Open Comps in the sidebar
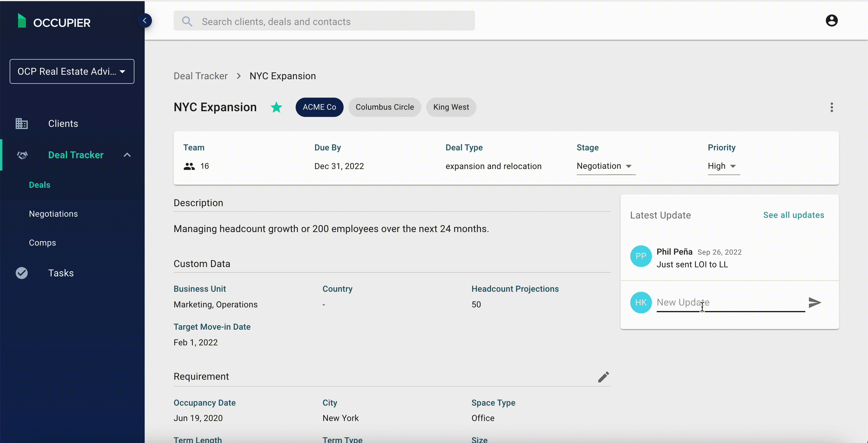Screen dimensions: 868x443 42,243
